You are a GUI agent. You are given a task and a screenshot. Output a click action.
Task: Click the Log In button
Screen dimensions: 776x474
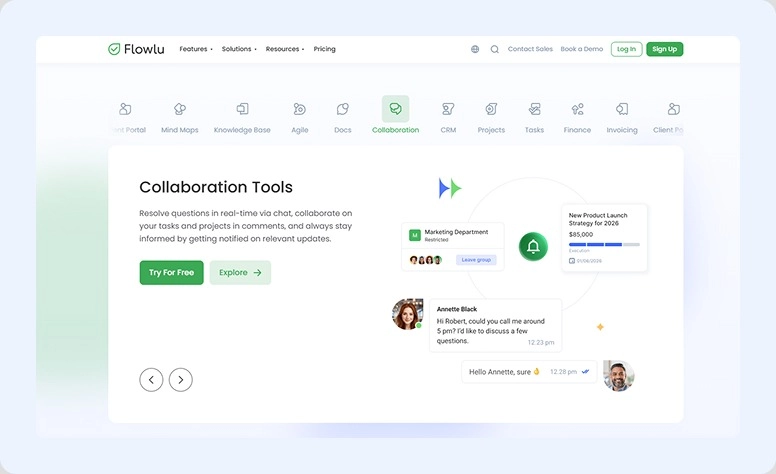pos(627,49)
